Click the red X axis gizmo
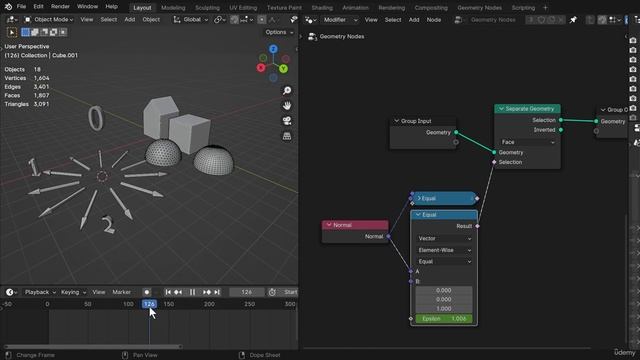This screenshot has width=640, height=360. pyautogui.click(x=261, y=68)
